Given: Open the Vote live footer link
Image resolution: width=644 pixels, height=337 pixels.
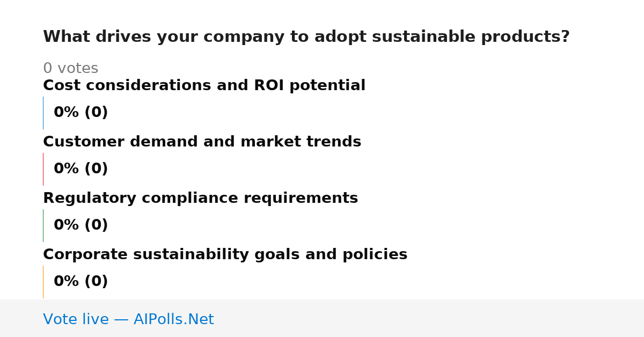Looking at the screenshot, I should click(x=128, y=320).
